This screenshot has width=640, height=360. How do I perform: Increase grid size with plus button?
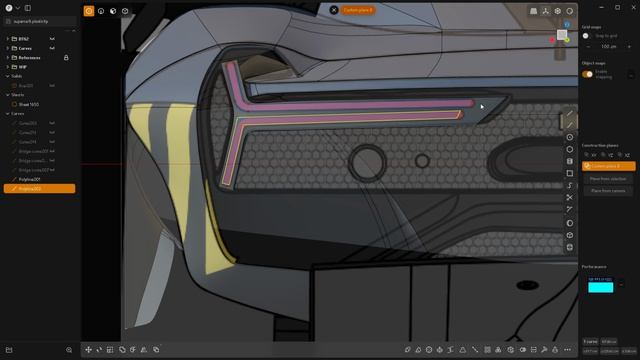tap(629, 47)
